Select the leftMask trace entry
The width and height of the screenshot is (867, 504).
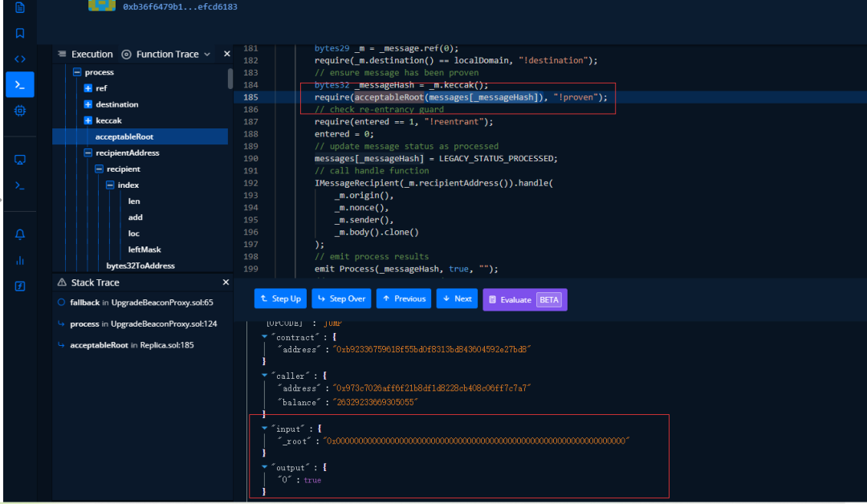(144, 250)
